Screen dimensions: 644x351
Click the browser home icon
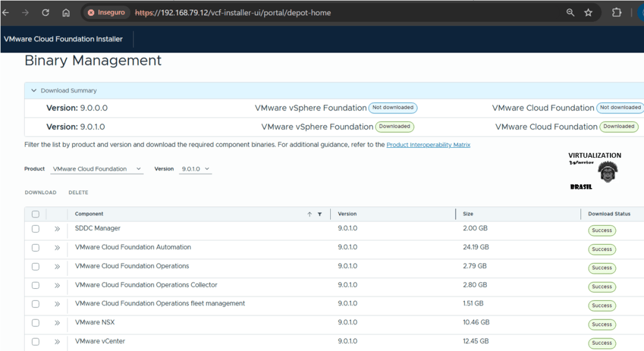point(66,13)
